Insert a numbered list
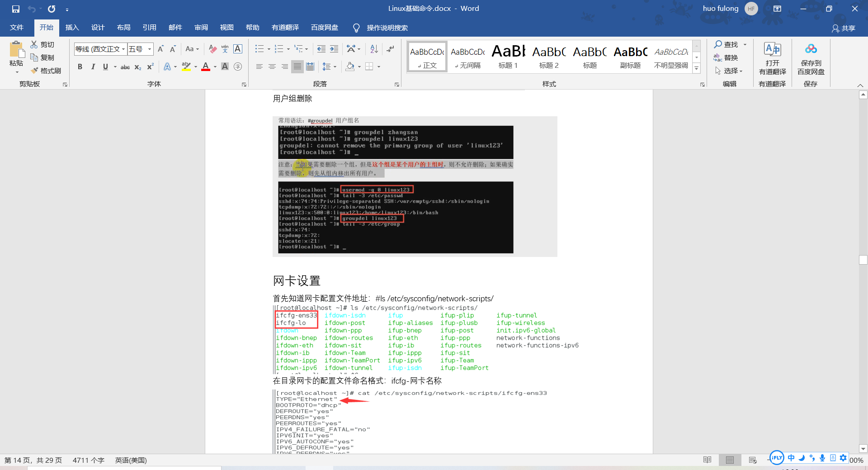 [x=279, y=49]
